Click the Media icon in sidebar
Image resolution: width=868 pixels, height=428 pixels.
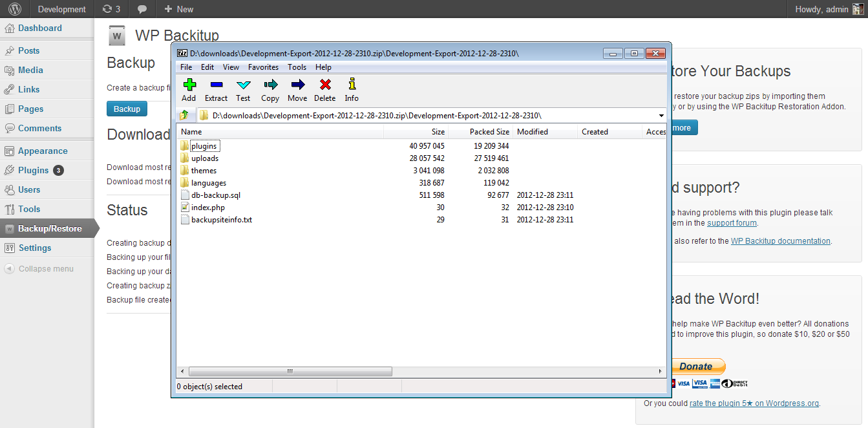coord(10,70)
